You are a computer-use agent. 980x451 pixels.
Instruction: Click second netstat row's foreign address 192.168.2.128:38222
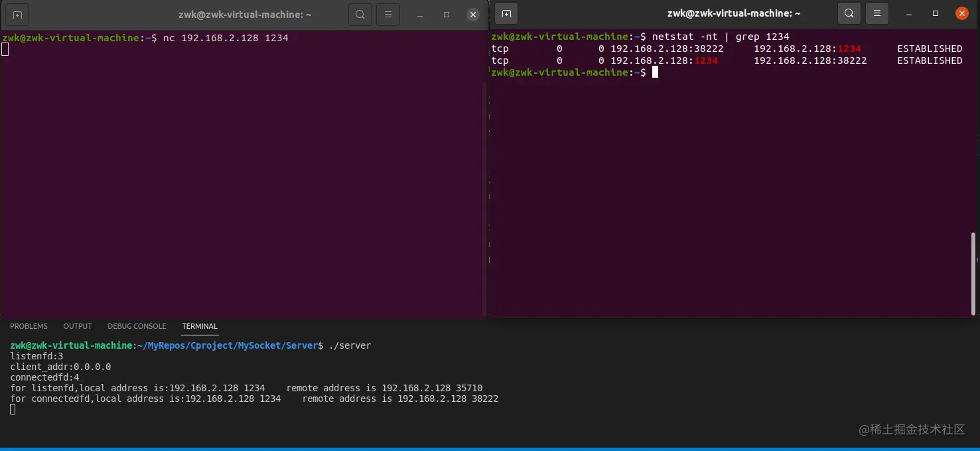[810, 60]
